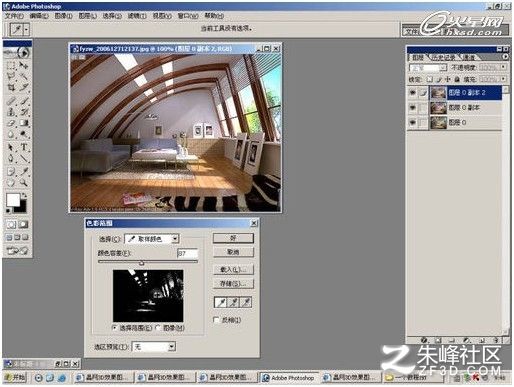Enable the 反相 invert checkbox
Screen dimensions: 514x387
coord(216,320)
